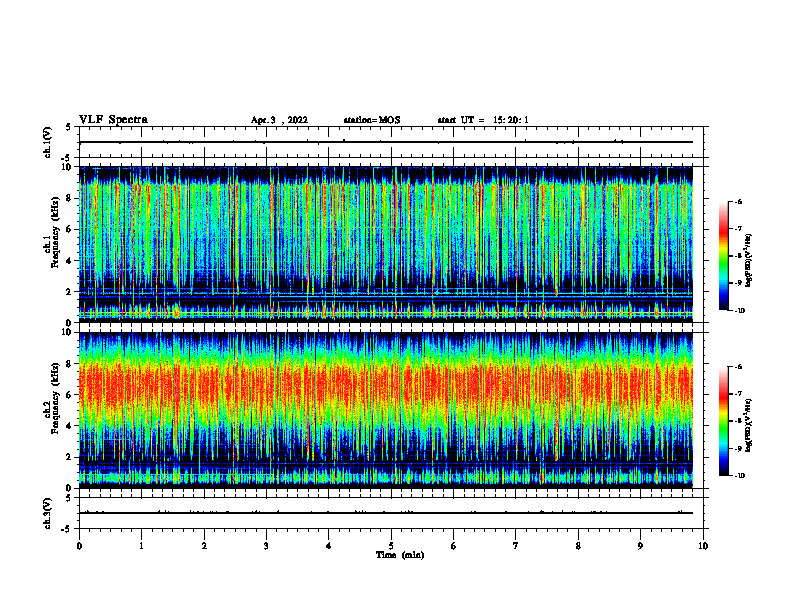Click the '5' tick of ch.1(V) axis
Image resolution: width=792 pixels, height=612 pixels.
click(x=69, y=127)
